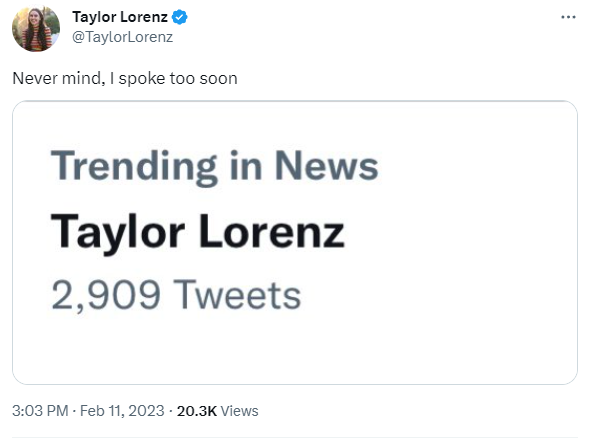This screenshot has width=594, height=438.
Task: Open the @TaylorLorenz handle link
Action: [122, 37]
